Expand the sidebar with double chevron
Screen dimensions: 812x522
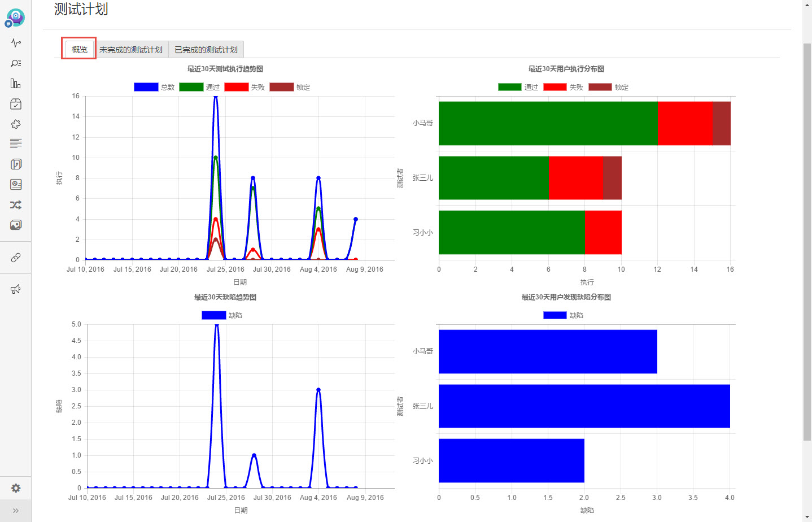(16, 511)
